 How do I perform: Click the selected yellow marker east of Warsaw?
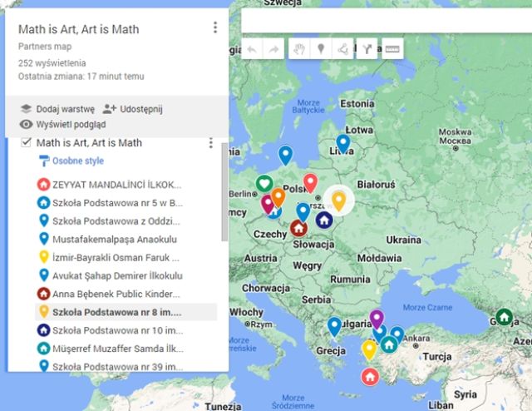[338, 201]
